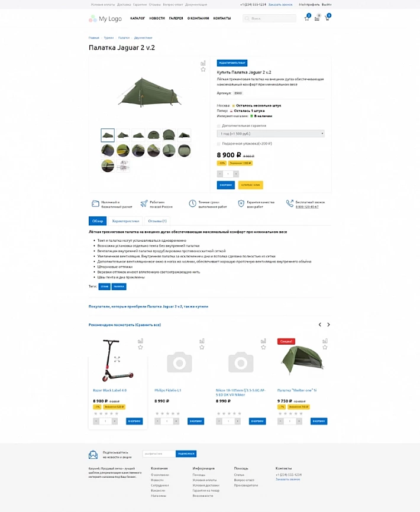
Task: Click the yellow buy in one click button
Action: click(x=250, y=185)
